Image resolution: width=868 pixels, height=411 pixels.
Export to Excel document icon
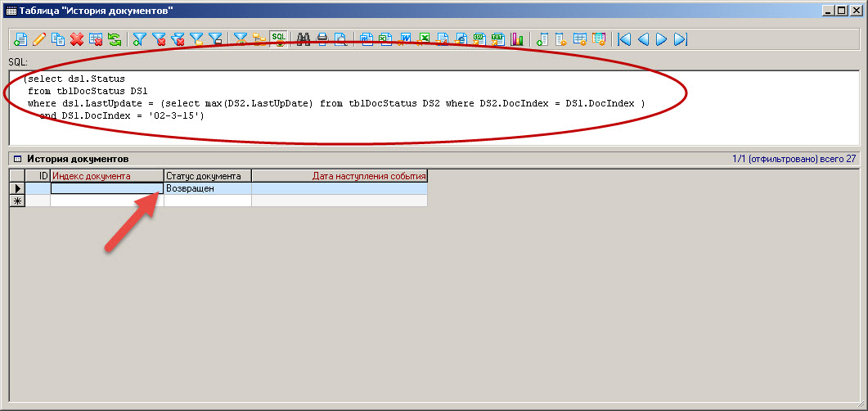click(x=385, y=39)
